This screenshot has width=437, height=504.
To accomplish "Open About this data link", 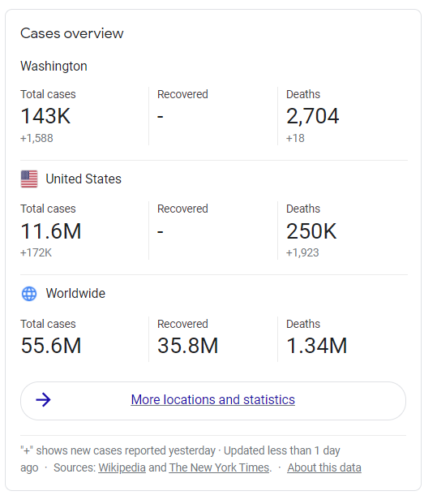I will [324, 467].
